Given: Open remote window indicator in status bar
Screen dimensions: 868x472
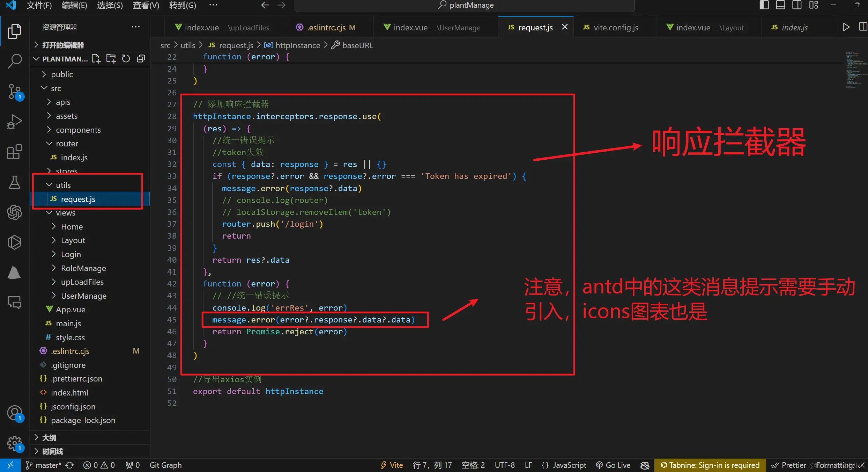Looking at the screenshot, I should click(x=10, y=465).
